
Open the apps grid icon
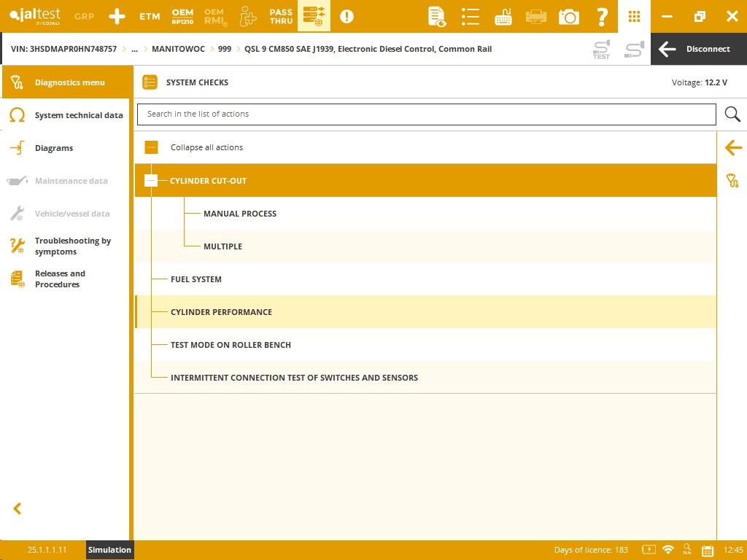coord(634,16)
